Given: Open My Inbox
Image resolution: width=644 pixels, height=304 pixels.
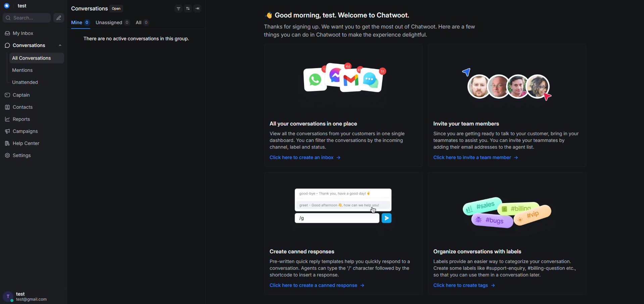Looking at the screenshot, I should point(22,33).
